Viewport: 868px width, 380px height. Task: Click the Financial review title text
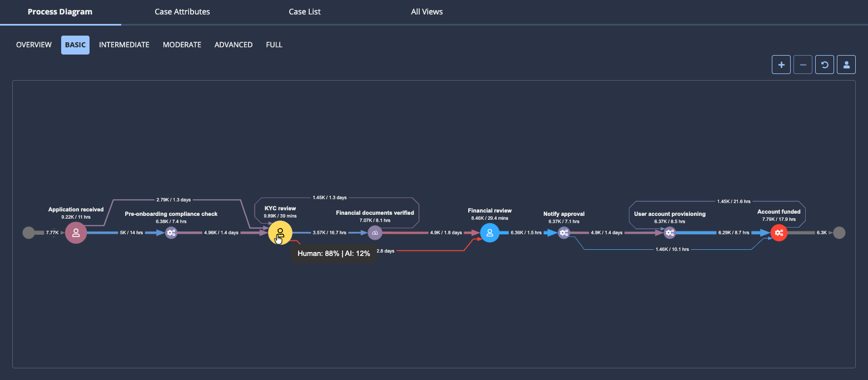pyautogui.click(x=489, y=211)
